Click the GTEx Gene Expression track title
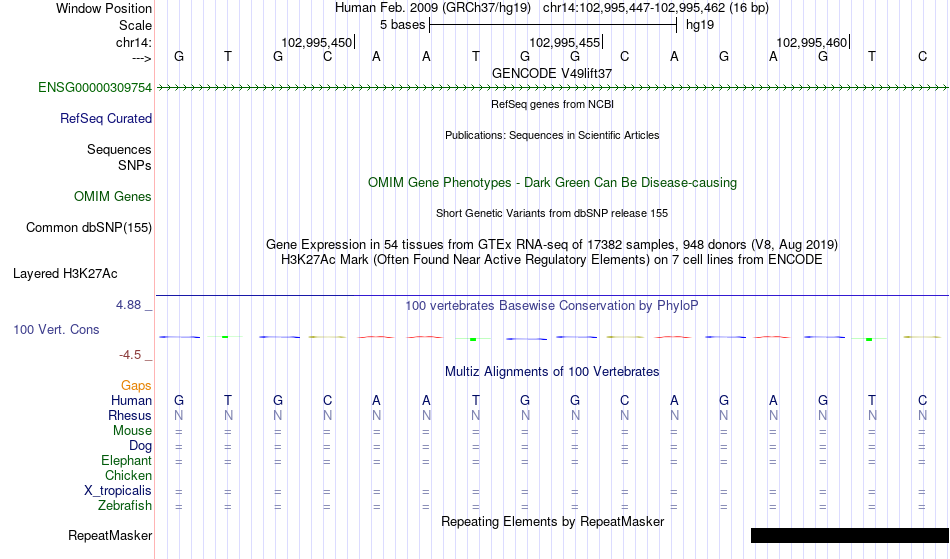The width and height of the screenshot is (950, 559). 552,245
